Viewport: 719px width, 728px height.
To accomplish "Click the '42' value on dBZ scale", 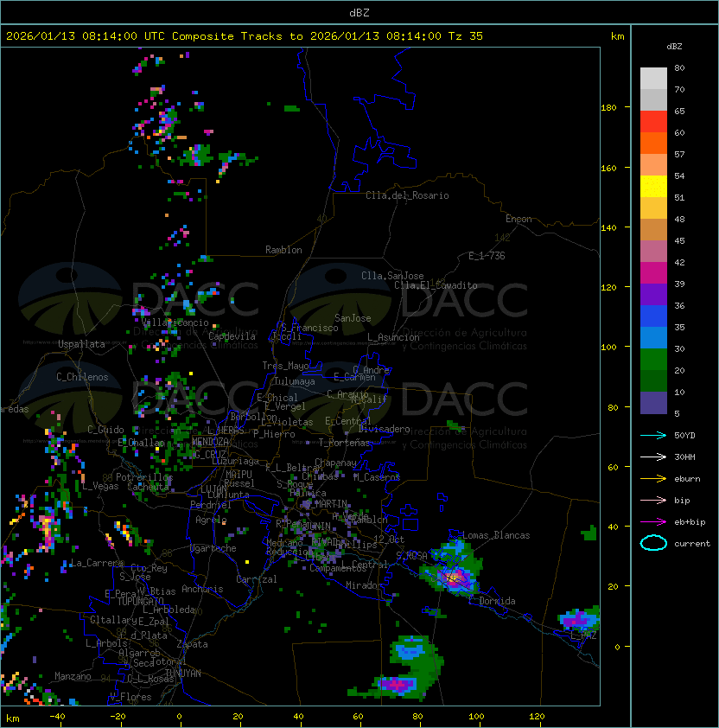I will (x=679, y=262).
